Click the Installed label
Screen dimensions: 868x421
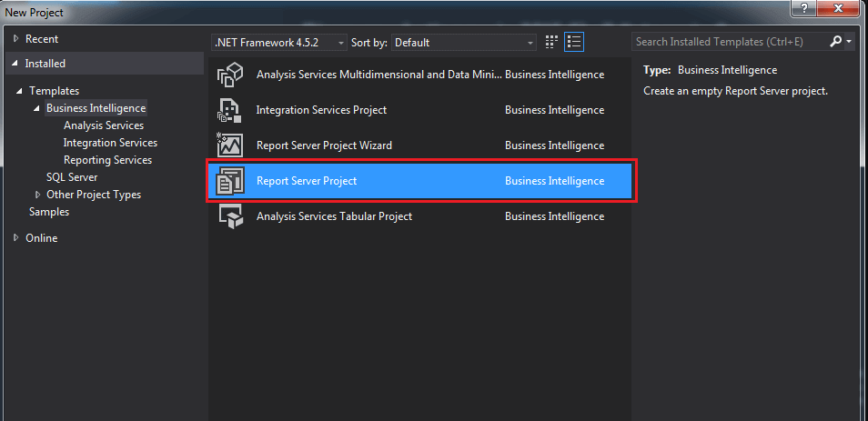(45, 64)
